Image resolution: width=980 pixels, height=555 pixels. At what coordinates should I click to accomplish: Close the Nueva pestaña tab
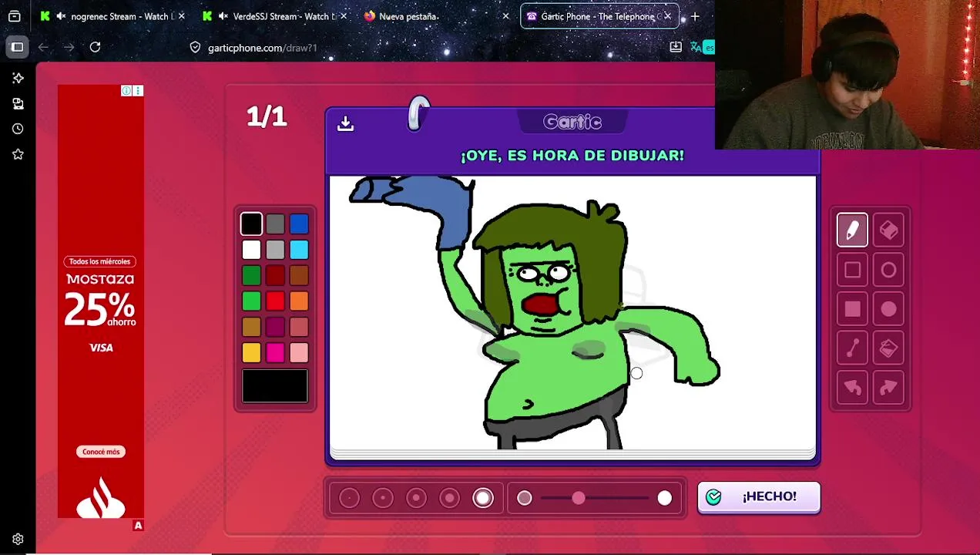[505, 16]
